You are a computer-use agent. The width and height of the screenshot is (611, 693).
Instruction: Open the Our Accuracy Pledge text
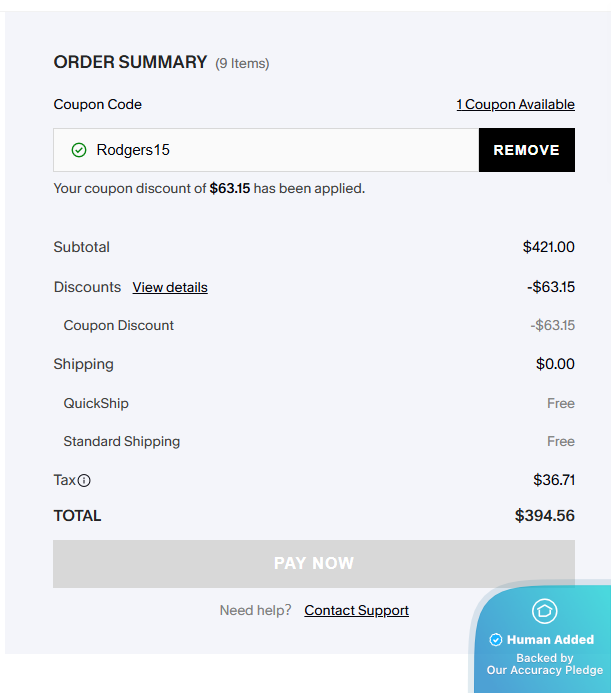click(544, 670)
